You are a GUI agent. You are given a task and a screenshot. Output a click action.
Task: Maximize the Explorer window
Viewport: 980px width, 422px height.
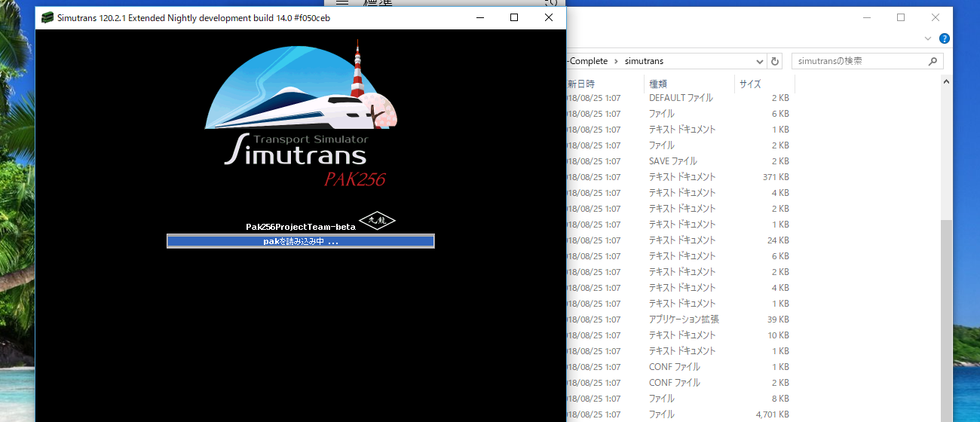point(901,17)
